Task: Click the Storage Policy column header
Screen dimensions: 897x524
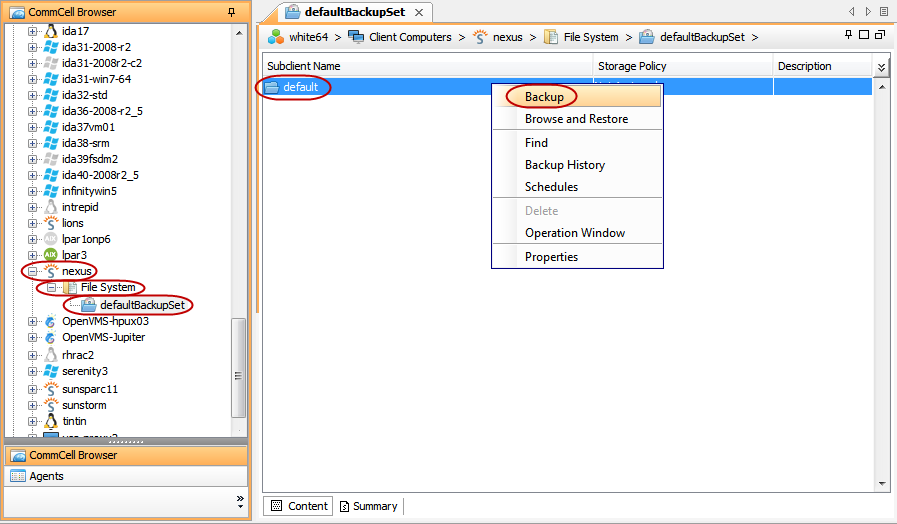Action: click(632, 66)
